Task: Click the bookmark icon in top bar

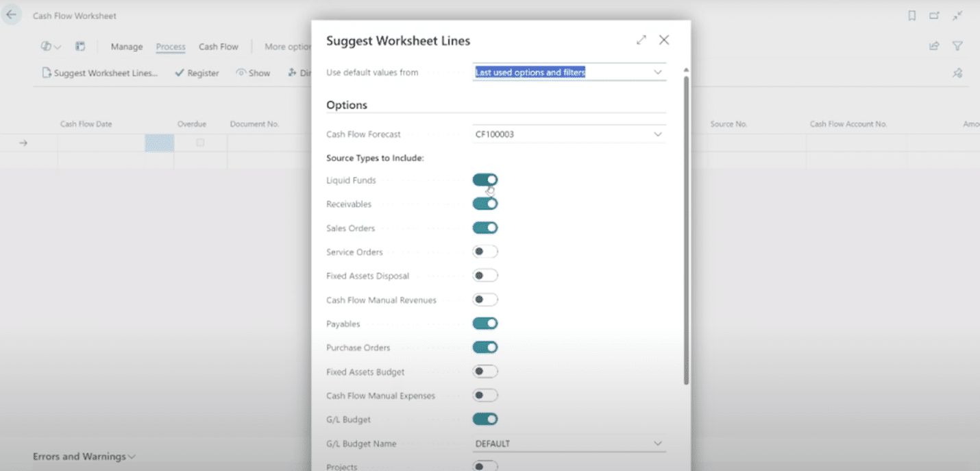Action: pos(911,16)
